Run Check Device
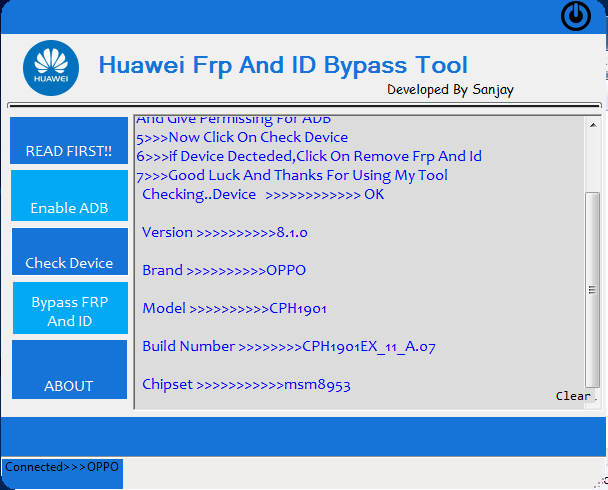Viewport: 608px width, 490px height. [70, 251]
